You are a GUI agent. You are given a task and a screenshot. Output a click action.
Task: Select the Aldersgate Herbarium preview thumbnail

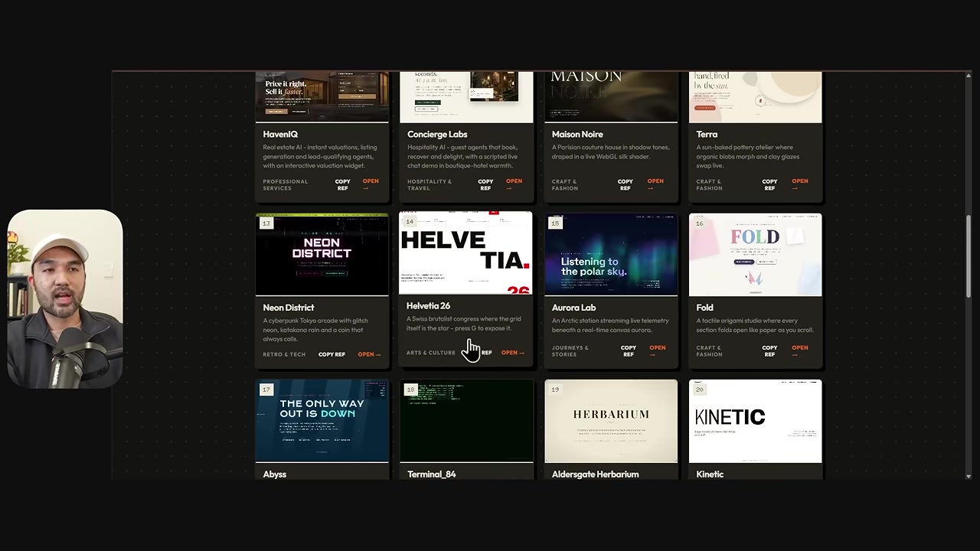pyautogui.click(x=611, y=421)
